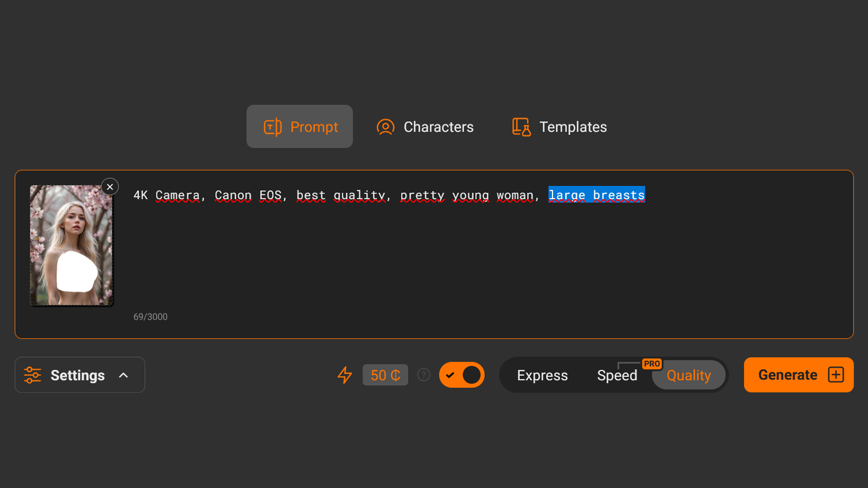Turn off the orange toggle switch
Screen dimensions: 868x488
pyautogui.click(x=462, y=375)
